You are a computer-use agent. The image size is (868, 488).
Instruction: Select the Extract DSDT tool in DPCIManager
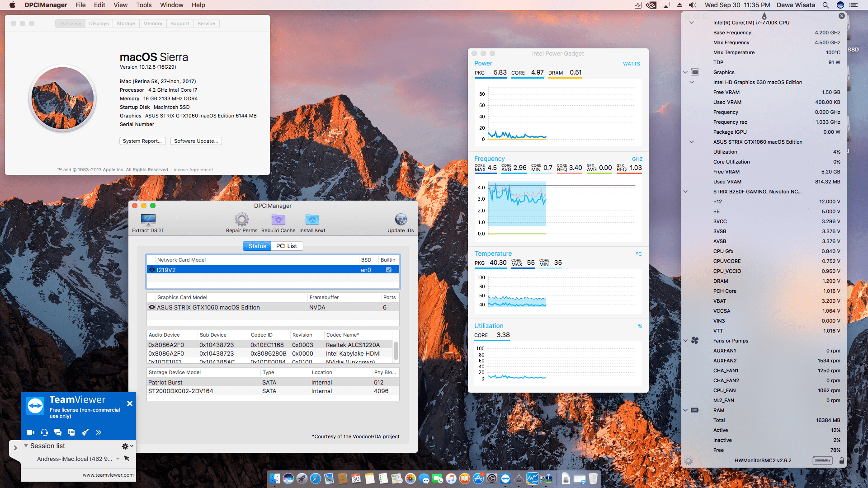[147, 221]
